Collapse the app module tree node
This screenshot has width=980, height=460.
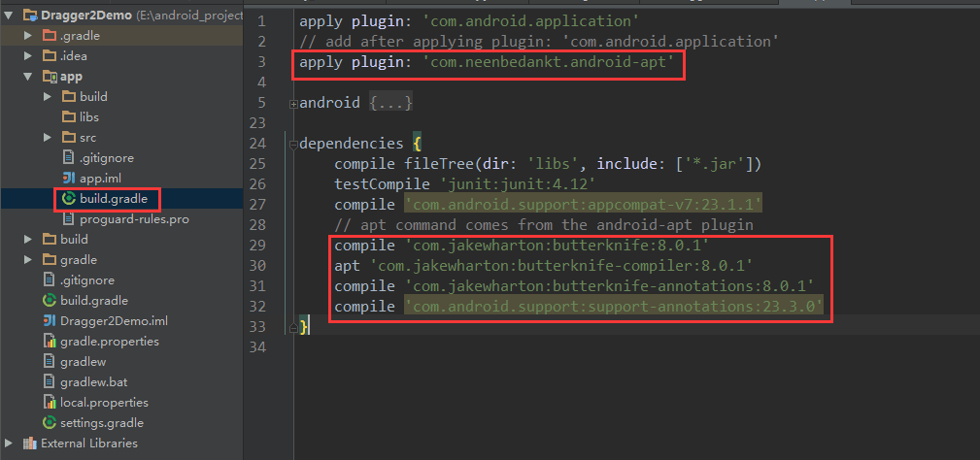[28, 77]
